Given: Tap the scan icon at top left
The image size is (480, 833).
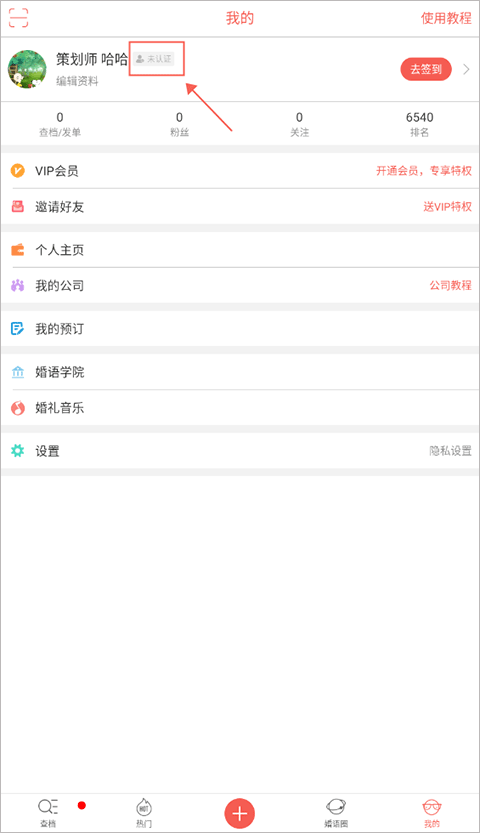Looking at the screenshot, I should tap(18, 18).
